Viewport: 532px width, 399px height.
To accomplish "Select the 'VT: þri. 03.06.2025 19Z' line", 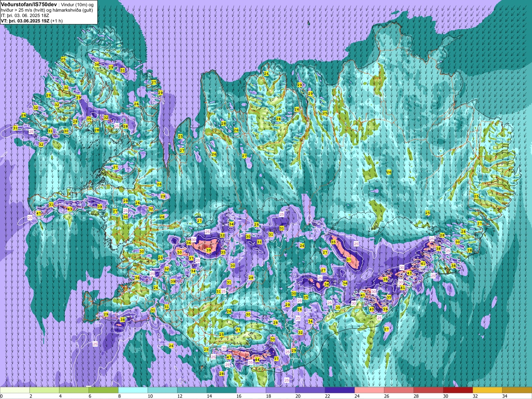I will tap(25, 21).
